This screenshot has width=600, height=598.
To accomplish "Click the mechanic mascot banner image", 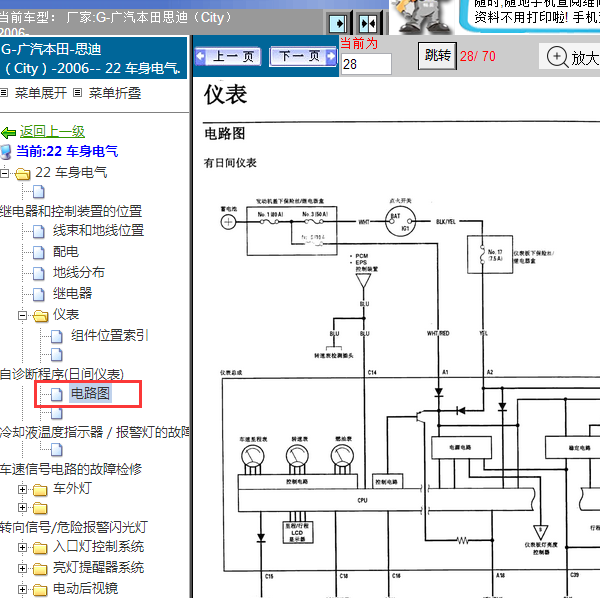I will point(422,17).
